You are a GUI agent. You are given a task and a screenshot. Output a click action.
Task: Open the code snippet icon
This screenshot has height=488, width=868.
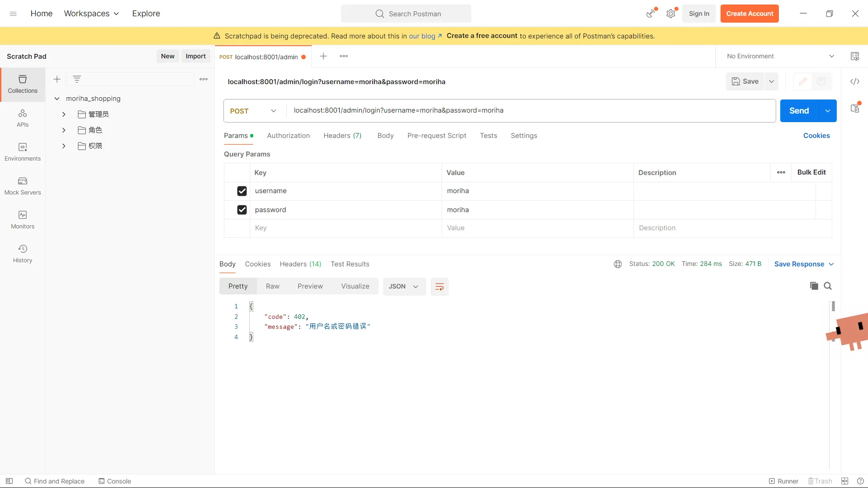pyautogui.click(x=855, y=81)
